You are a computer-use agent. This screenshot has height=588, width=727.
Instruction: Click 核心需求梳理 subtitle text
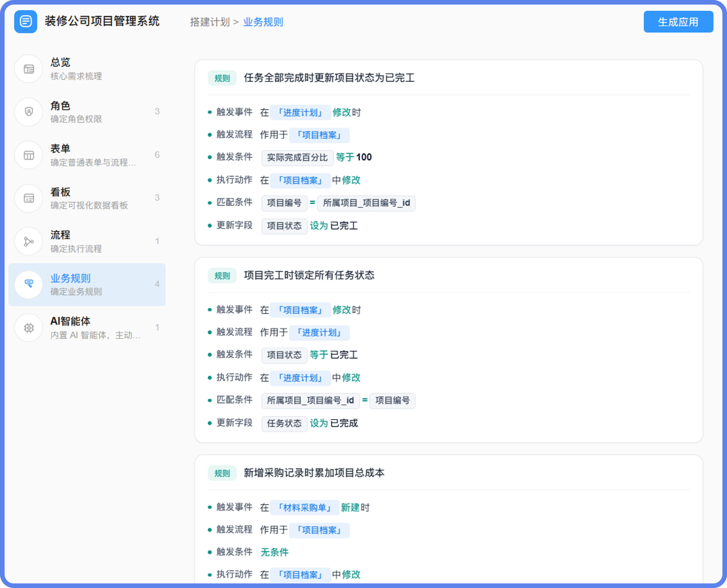coord(76,76)
